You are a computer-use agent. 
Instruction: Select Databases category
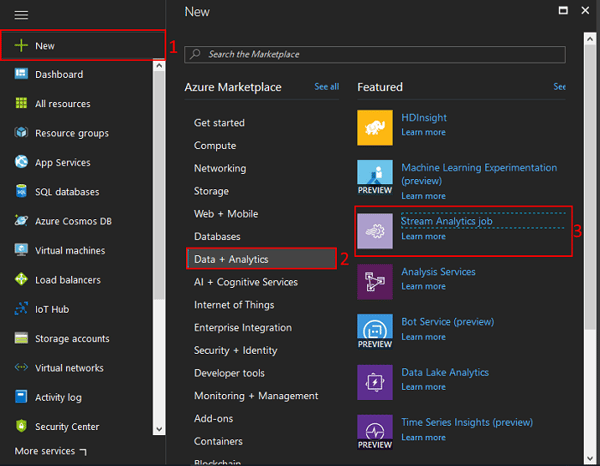tap(217, 236)
